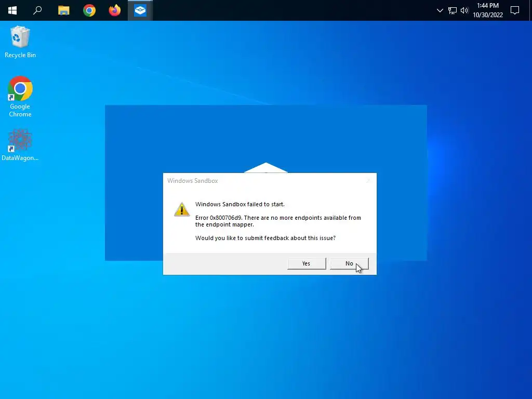The image size is (532, 399).
Task: Click the Error 0x800706d9 message text
Action: pyautogui.click(x=278, y=221)
